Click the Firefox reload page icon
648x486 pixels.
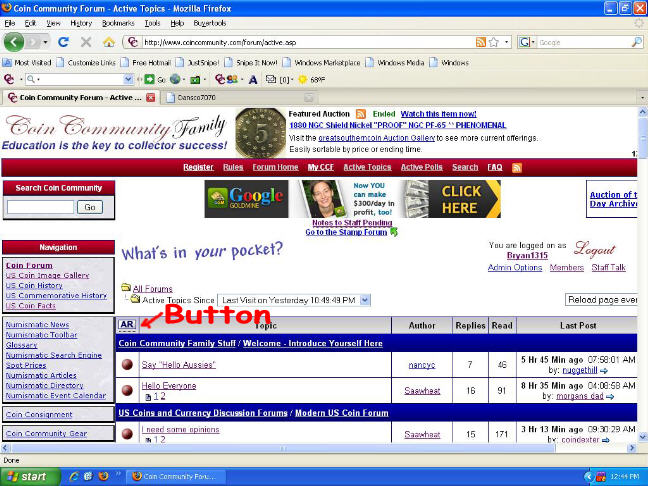point(63,42)
